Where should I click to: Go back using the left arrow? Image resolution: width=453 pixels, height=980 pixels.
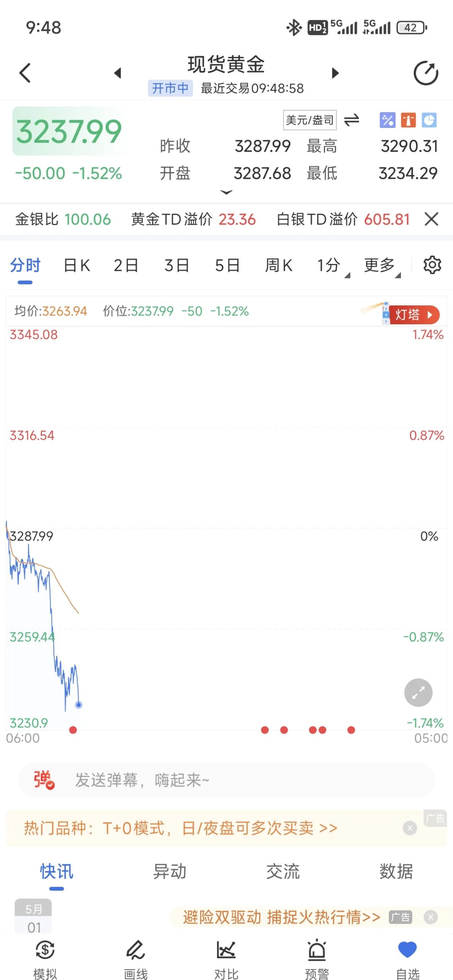25,73
